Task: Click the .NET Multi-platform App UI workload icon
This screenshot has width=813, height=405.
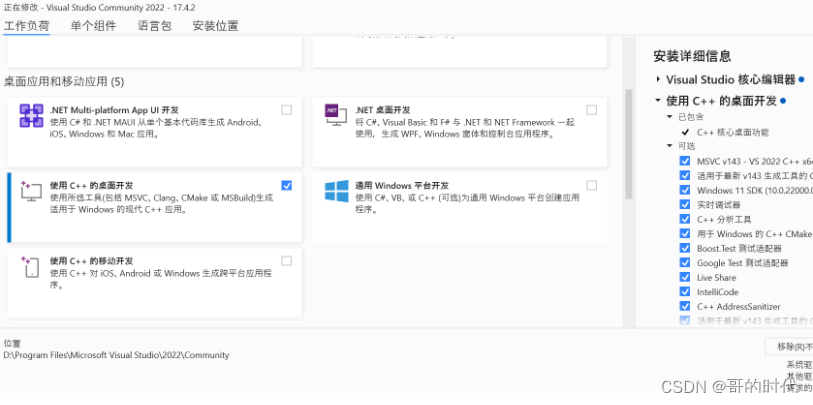Action: [31, 115]
